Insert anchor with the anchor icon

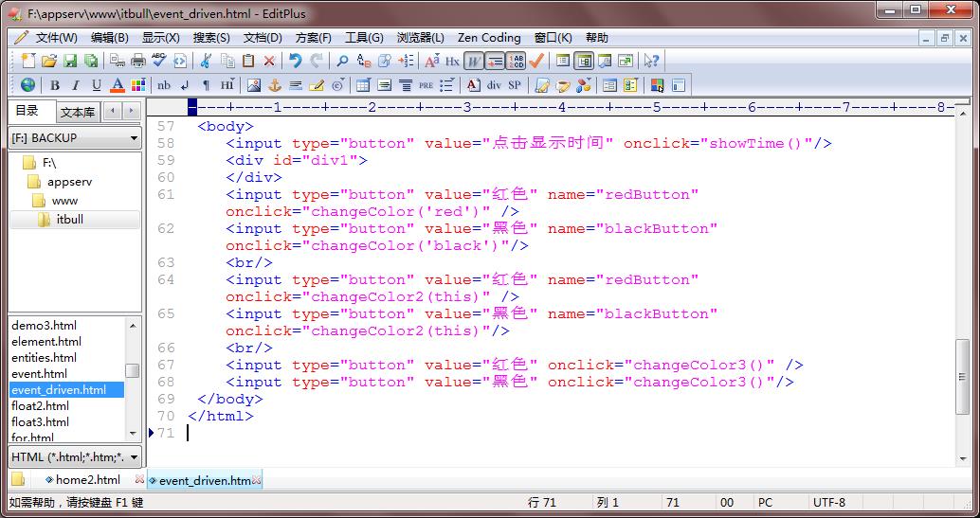click(275, 84)
